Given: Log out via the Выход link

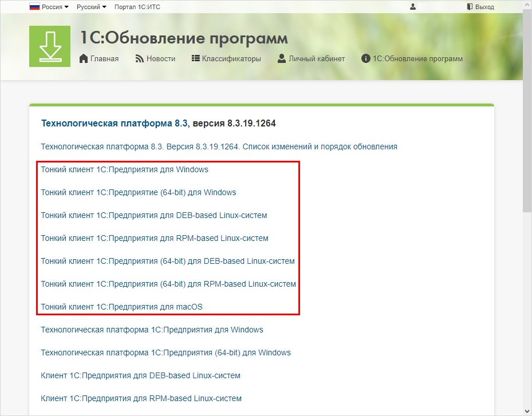Looking at the screenshot, I should click(x=484, y=7).
